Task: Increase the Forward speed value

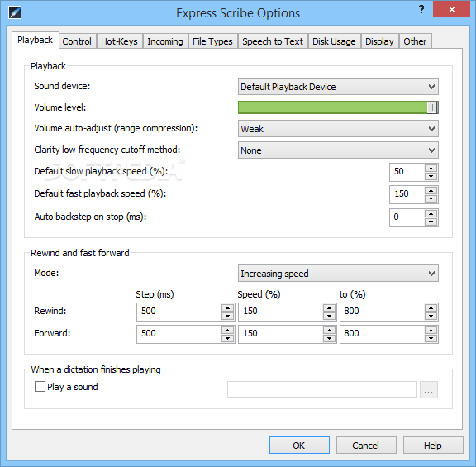Action: tap(329, 331)
